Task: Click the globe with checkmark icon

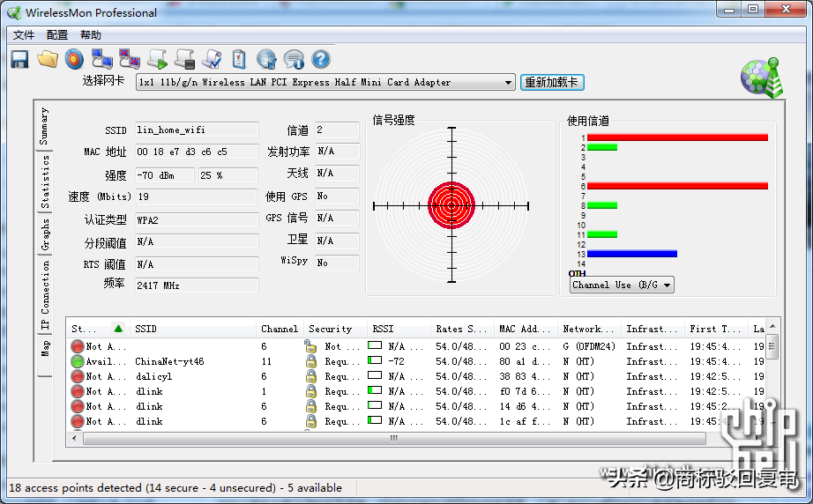Action: point(266,60)
